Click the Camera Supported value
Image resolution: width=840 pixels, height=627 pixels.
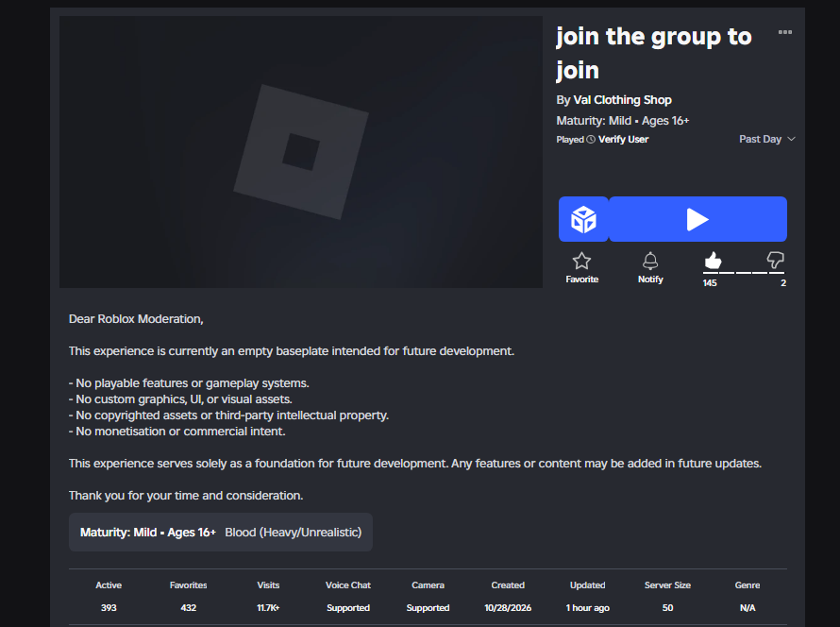428,608
